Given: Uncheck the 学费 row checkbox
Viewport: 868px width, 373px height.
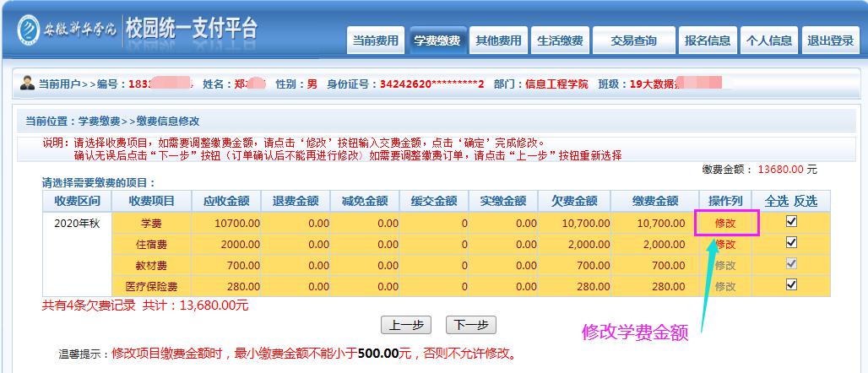Looking at the screenshot, I should click(x=791, y=221).
